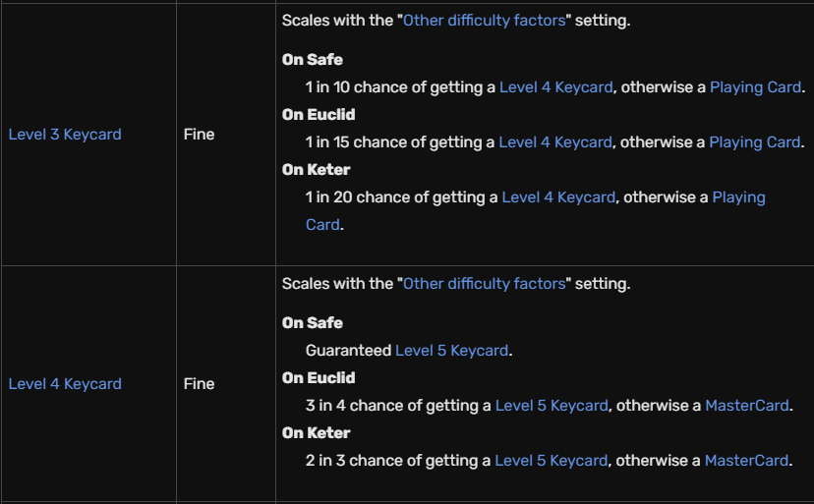The height and width of the screenshot is (504, 814).
Task: Click MasterCard link in 2 in 3 line
Action: (747, 461)
